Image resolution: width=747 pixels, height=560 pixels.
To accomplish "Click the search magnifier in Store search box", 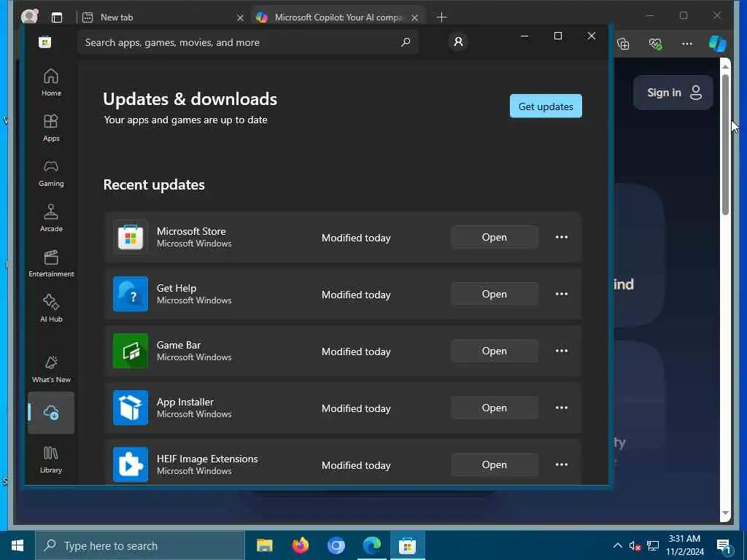I will coord(406,42).
